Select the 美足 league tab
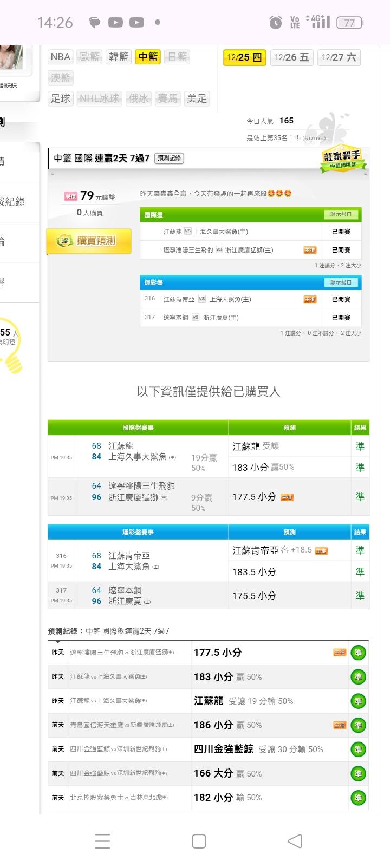 (197, 98)
